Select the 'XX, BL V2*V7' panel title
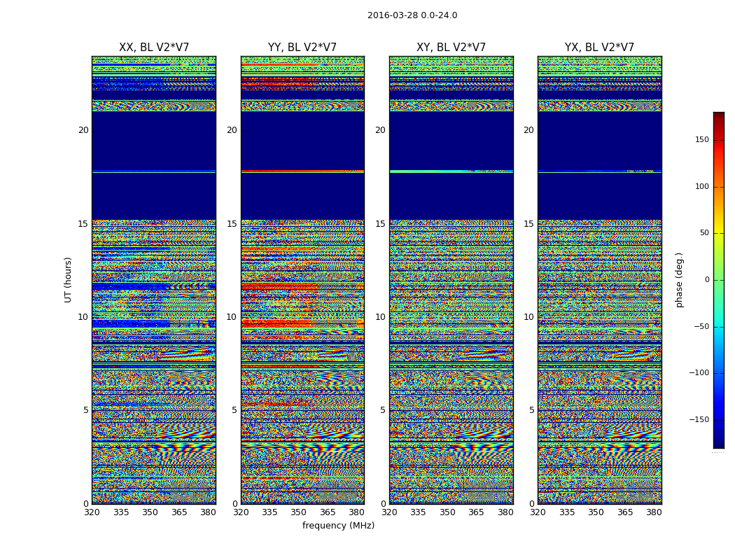This screenshot has height=560, width=735. click(x=154, y=48)
